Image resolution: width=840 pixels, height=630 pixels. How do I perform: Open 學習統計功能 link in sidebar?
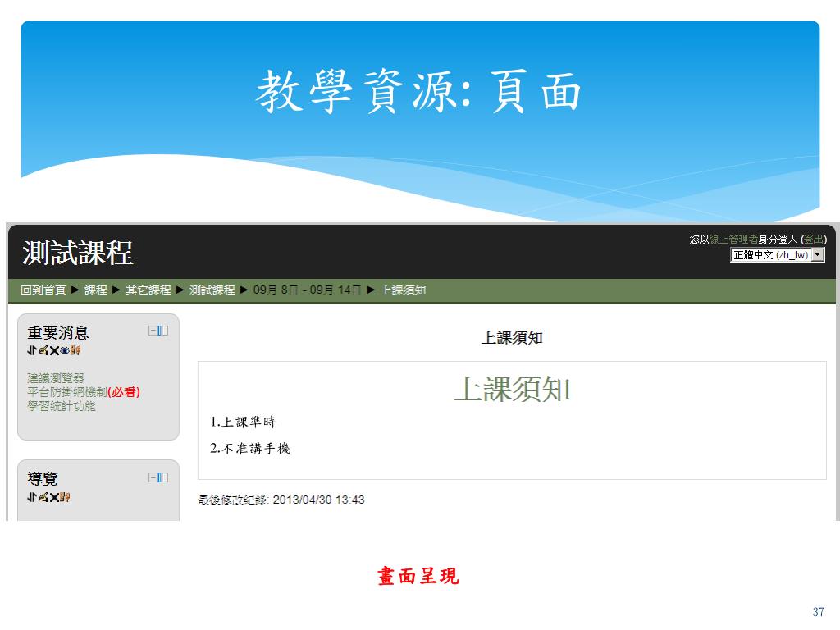pos(61,406)
